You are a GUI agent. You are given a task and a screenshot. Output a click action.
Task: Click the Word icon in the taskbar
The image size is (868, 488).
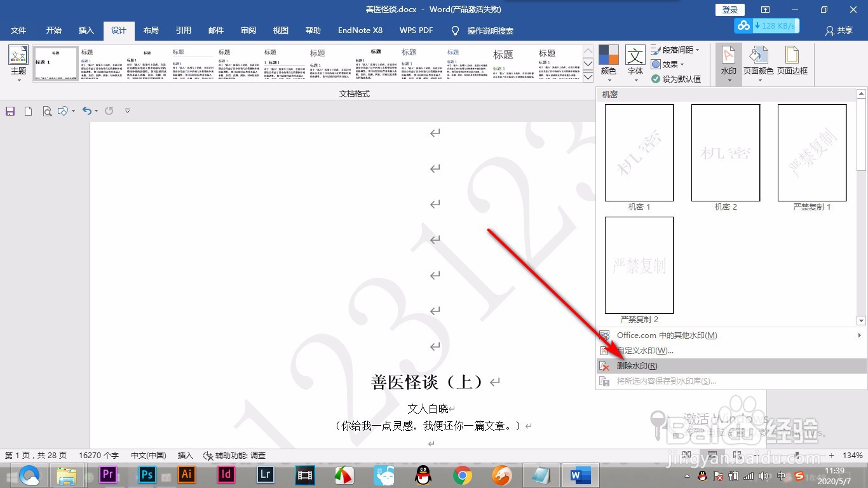tap(581, 475)
